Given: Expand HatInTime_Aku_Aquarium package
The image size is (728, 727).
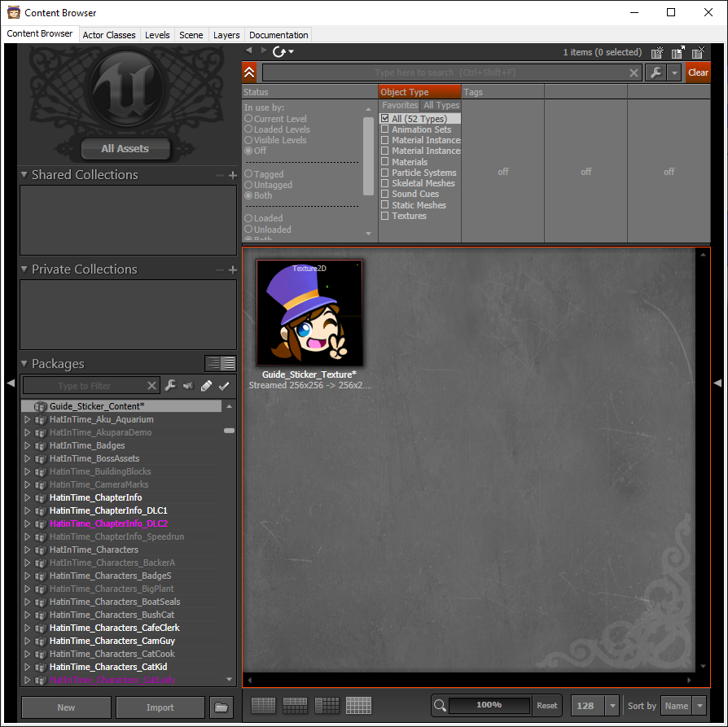Looking at the screenshot, I should point(27,419).
